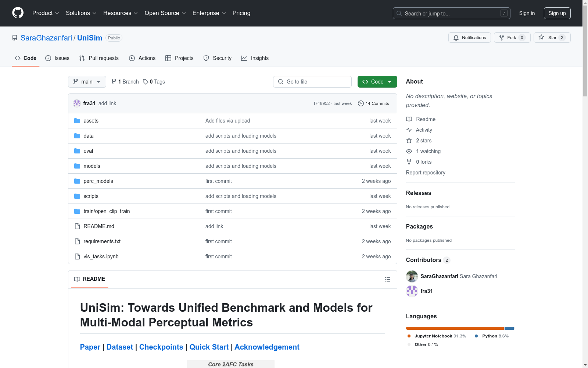
Task: Open the main branch selector dropdown
Action: [x=87, y=82]
